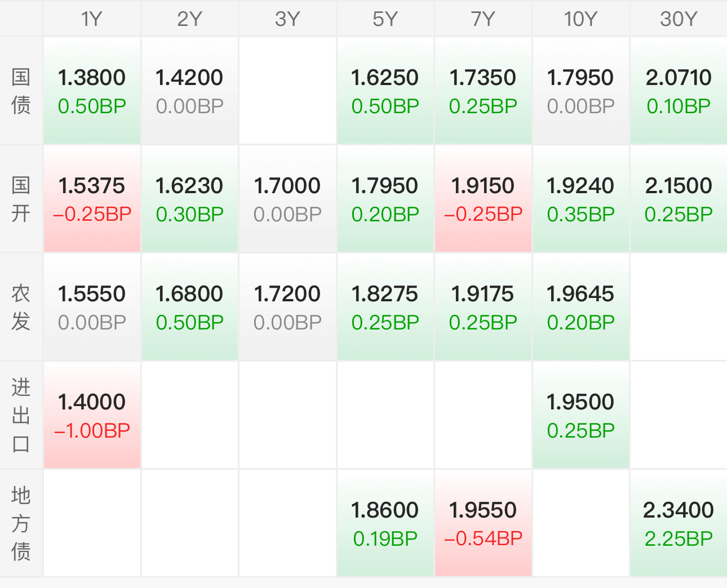Click 进出口 1Y cell with 1.4000
The width and height of the screenshot is (727, 588).
coord(92,415)
